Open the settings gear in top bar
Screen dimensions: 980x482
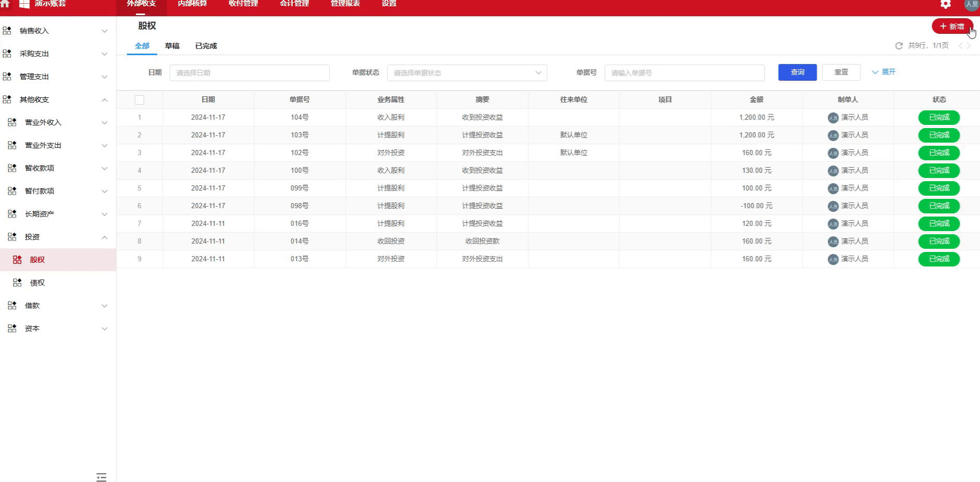945,4
